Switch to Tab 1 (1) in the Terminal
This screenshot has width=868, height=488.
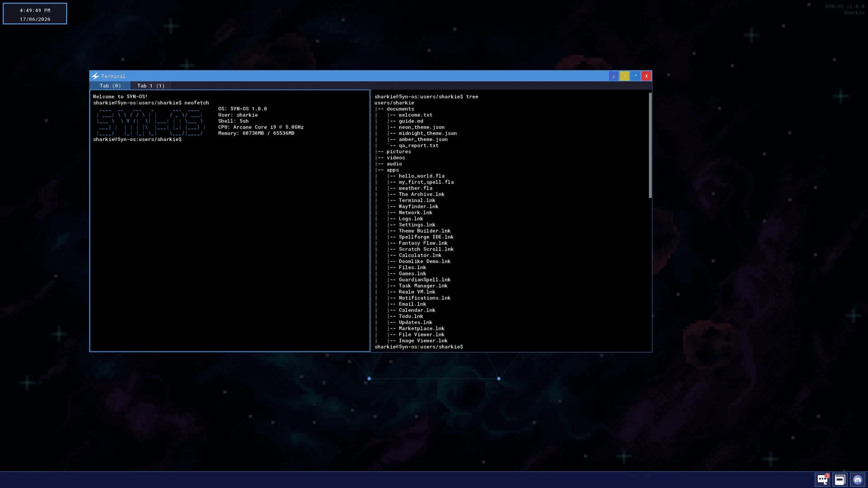tap(151, 85)
